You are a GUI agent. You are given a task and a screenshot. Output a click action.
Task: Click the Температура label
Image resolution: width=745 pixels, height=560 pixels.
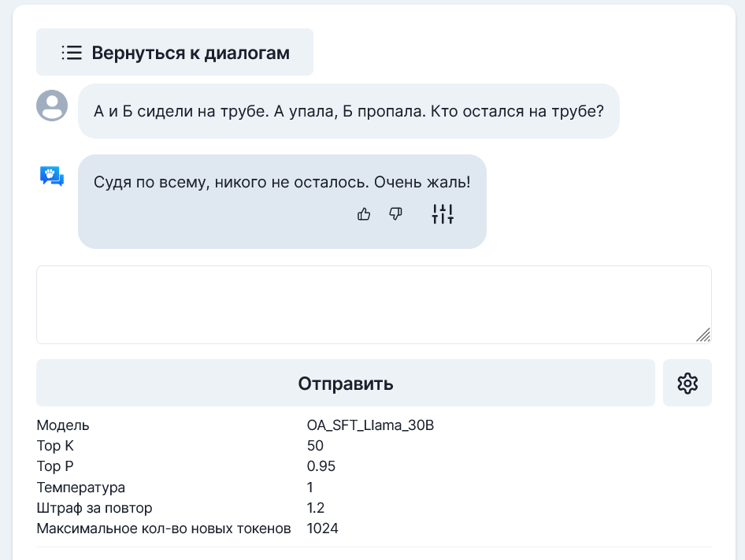(80, 488)
